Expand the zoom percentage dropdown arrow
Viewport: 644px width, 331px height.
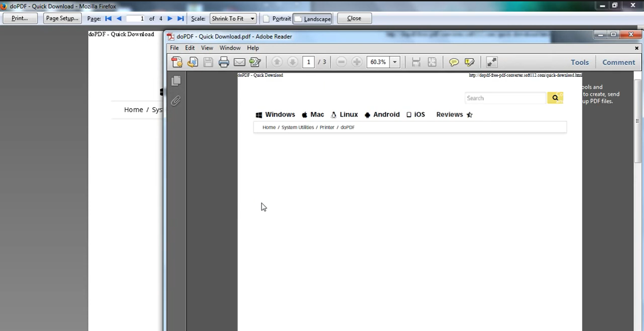coord(395,62)
